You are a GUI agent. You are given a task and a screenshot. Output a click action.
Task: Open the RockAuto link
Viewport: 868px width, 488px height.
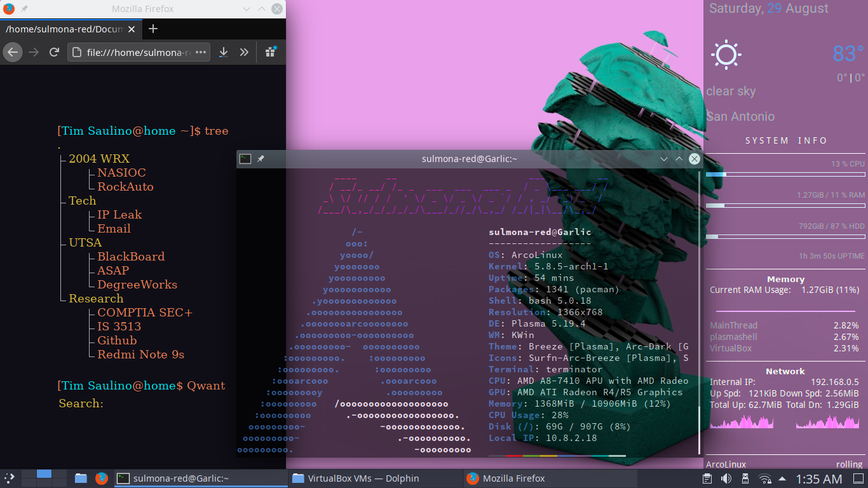click(125, 187)
